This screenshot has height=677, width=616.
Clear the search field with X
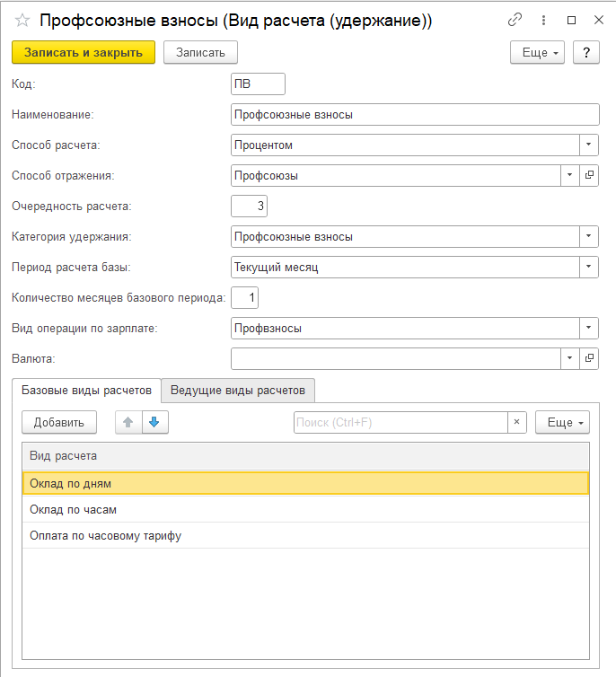click(516, 422)
